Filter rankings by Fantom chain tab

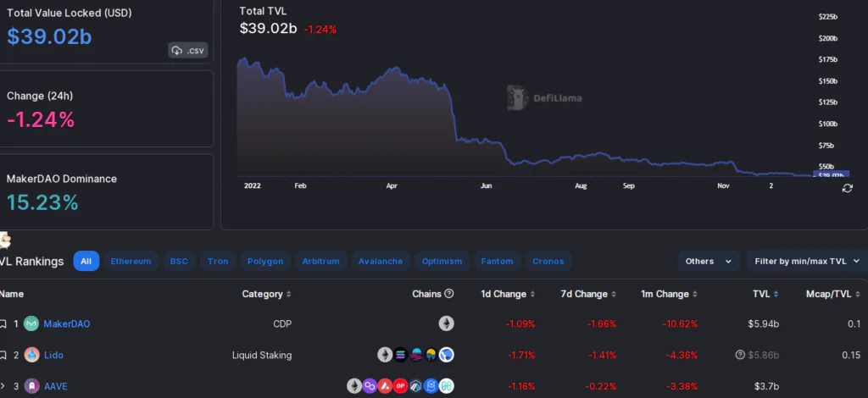click(x=497, y=261)
